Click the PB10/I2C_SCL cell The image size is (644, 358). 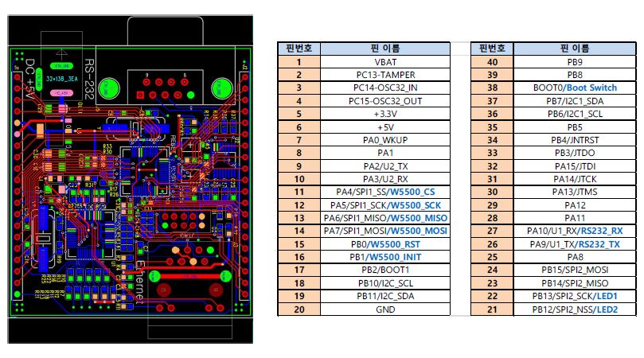coord(385,283)
